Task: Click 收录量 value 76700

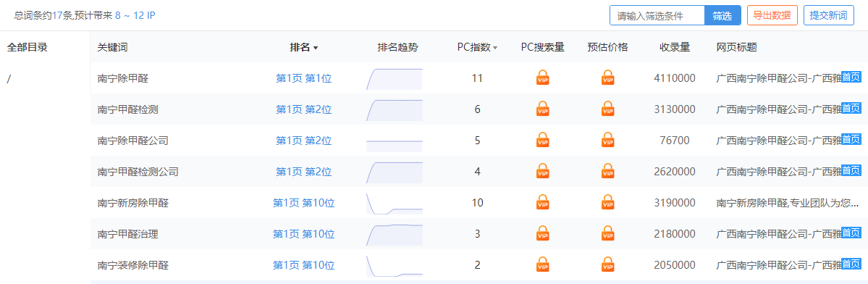Action: point(674,141)
